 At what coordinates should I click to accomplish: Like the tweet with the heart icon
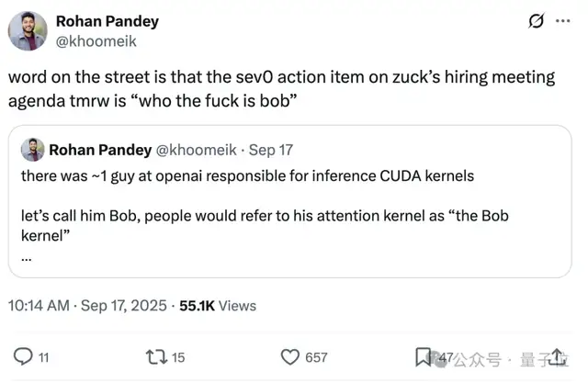click(x=290, y=357)
